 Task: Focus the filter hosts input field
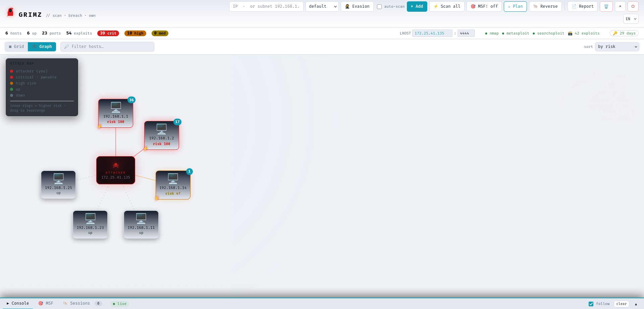coord(107,47)
